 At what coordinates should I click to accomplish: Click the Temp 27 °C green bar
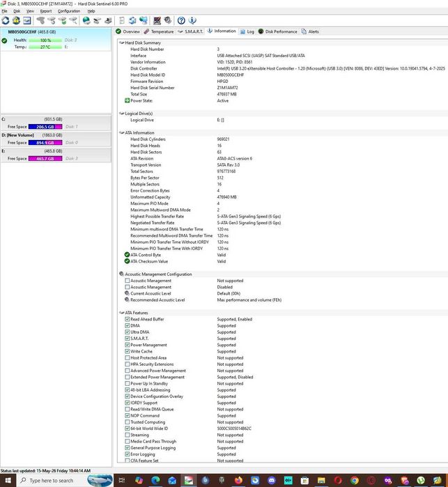[x=45, y=47]
